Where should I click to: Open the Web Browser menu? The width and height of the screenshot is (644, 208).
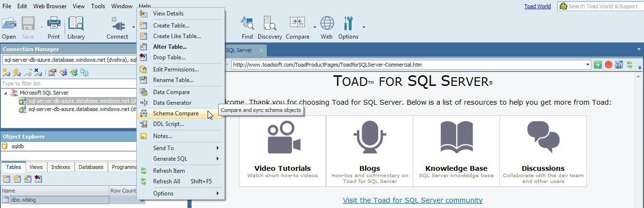pyautogui.click(x=50, y=6)
